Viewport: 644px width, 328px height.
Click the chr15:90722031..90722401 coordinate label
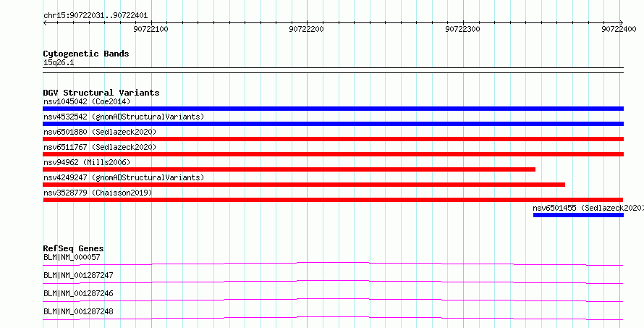pos(96,16)
